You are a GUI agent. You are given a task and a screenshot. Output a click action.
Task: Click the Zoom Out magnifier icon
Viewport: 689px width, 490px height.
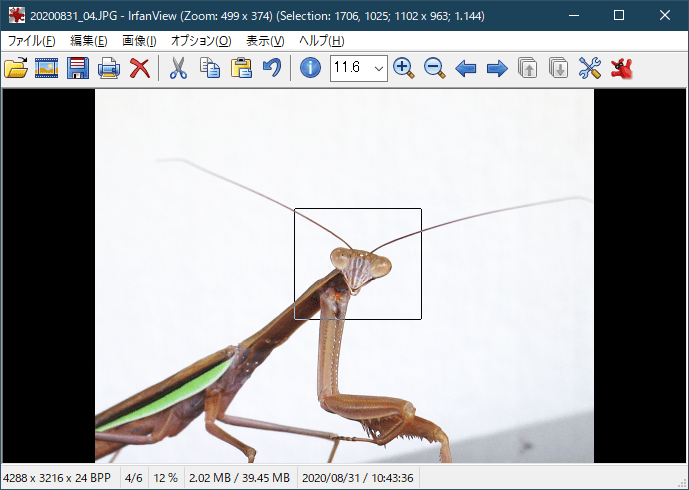point(434,68)
